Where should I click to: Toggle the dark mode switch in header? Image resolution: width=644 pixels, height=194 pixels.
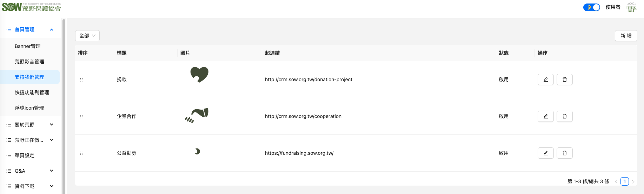click(x=591, y=7)
